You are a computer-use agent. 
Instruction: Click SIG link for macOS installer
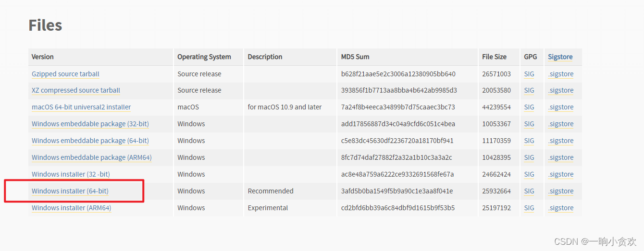tap(529, 107)
